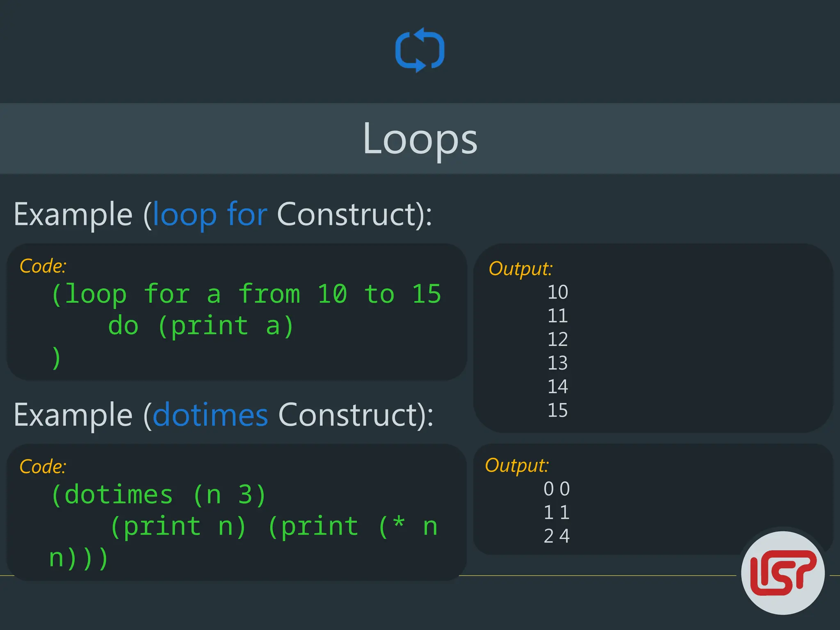Click the blue "loop for" text

pos(210,214)
